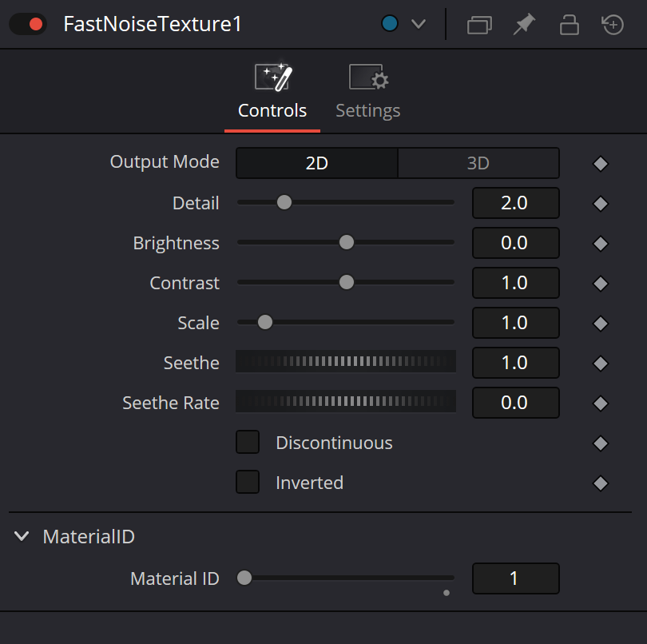Add keyframe for Discontinuous
Image resolution: width=647 pixels, height=644 pixels.
(x=601, y=443)
